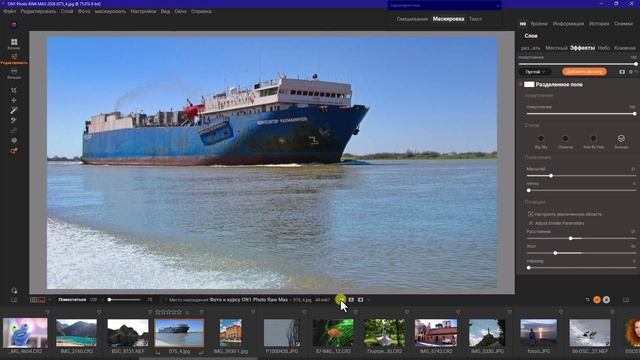
Task: Click the ON1 logo icon at top left
Action: 14,25
